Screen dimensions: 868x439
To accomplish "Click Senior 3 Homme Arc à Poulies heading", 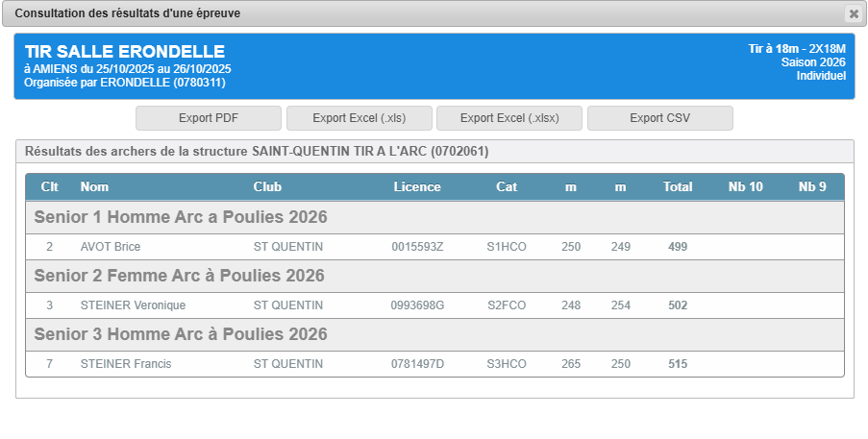I will 181,334.
